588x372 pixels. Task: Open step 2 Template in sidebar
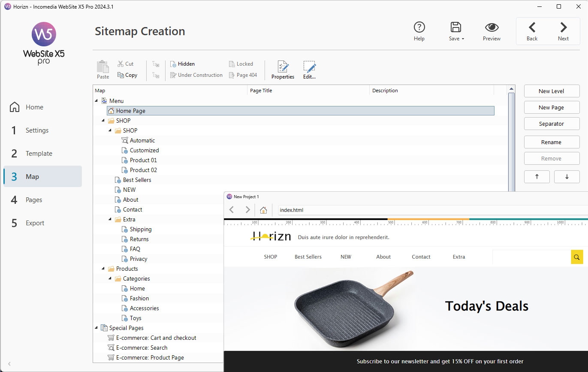coord(39,154)
